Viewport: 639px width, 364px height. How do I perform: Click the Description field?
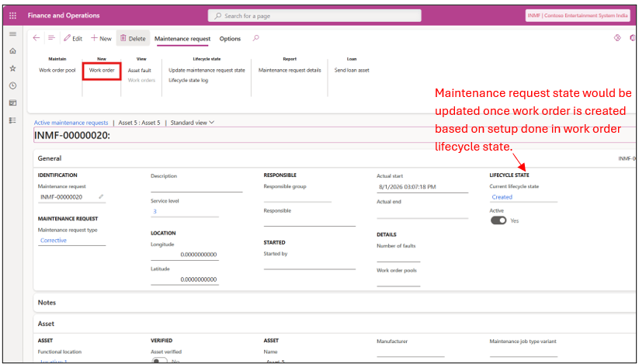[196, 187]
